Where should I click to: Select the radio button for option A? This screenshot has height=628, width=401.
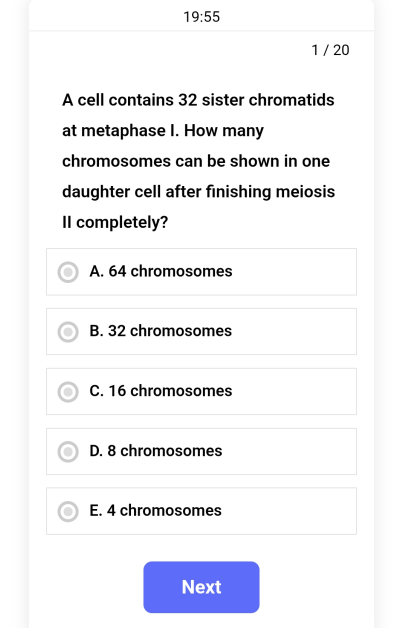[68, 272]
